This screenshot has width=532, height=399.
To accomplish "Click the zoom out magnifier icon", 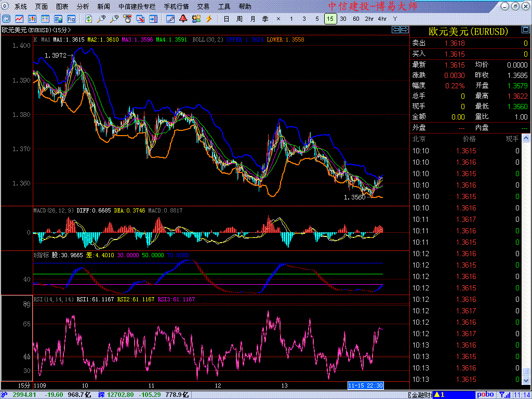I will [114, 19].
